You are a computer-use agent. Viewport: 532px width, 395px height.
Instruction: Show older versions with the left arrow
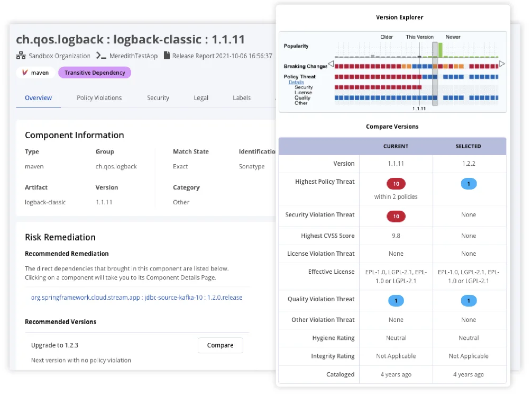click(x=331, y=64)
